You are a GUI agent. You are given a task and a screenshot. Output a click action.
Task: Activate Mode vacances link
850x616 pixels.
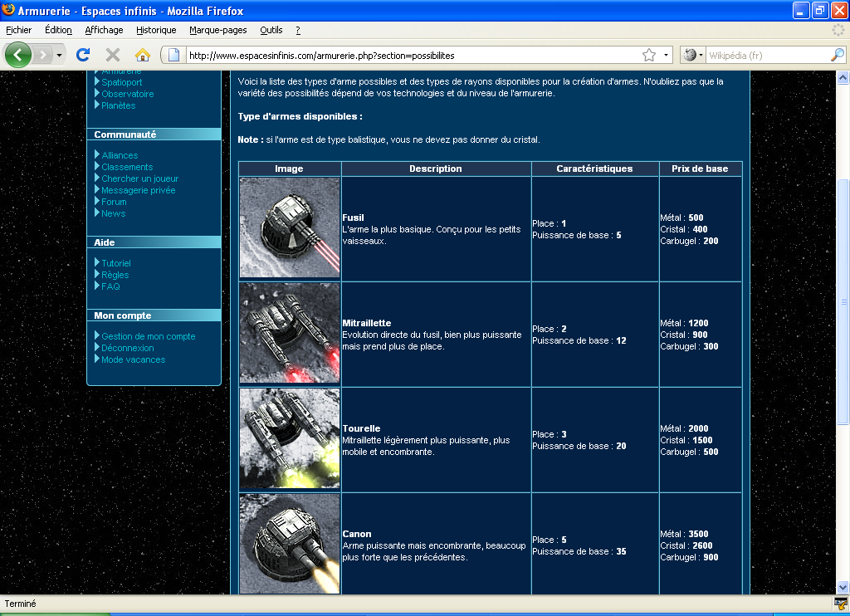tap(134, 360)
